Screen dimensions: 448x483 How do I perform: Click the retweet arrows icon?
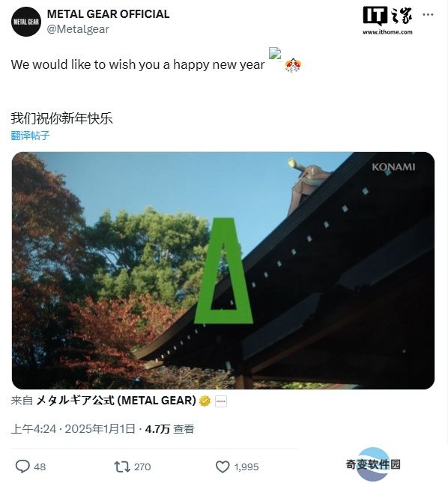pos(123,467)
